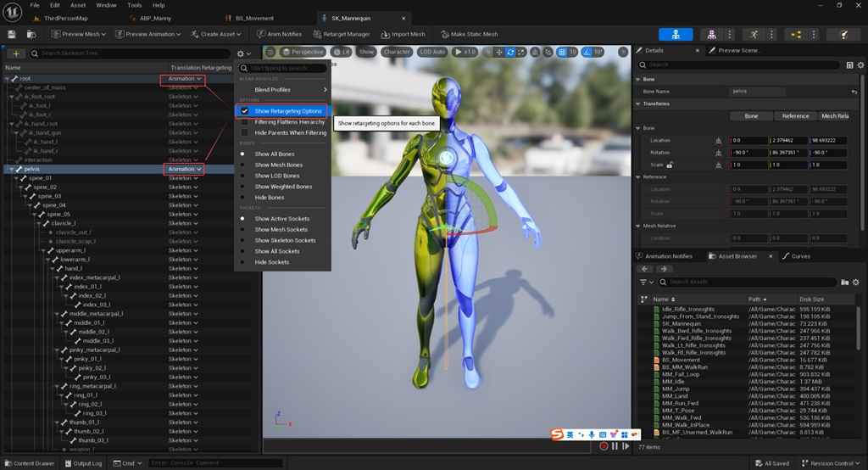Screen dimensions: 868x470
Task: Select the Translate (move) gizmo tool
Action: pyautogui.click(x=499, y=52)
